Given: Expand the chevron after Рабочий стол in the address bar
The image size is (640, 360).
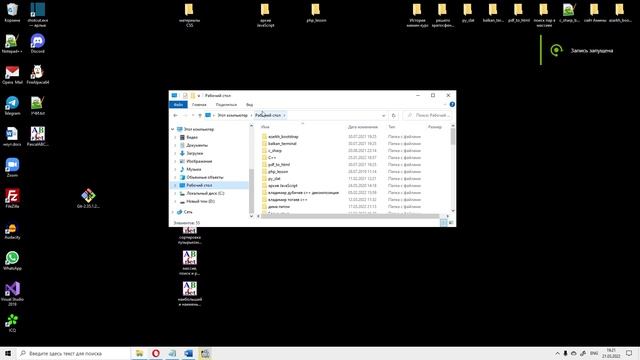Looking at the screenshot, I should pos(284,116).
